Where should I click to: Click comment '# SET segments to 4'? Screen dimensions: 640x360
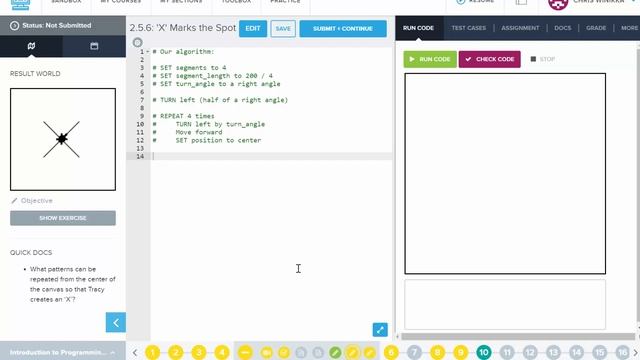189,68
